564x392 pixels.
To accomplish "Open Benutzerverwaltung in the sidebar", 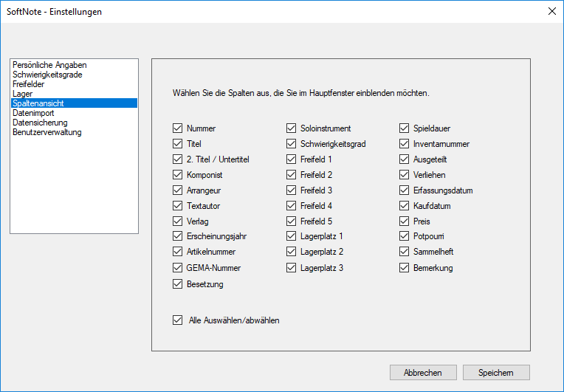I will tap(47, 132).
